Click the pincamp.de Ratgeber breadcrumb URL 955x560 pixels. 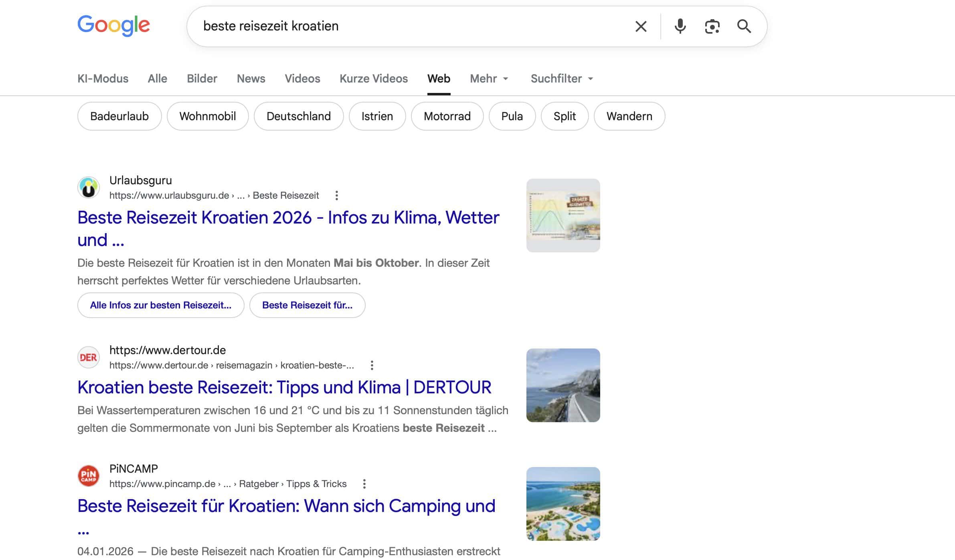coord(228,484)
